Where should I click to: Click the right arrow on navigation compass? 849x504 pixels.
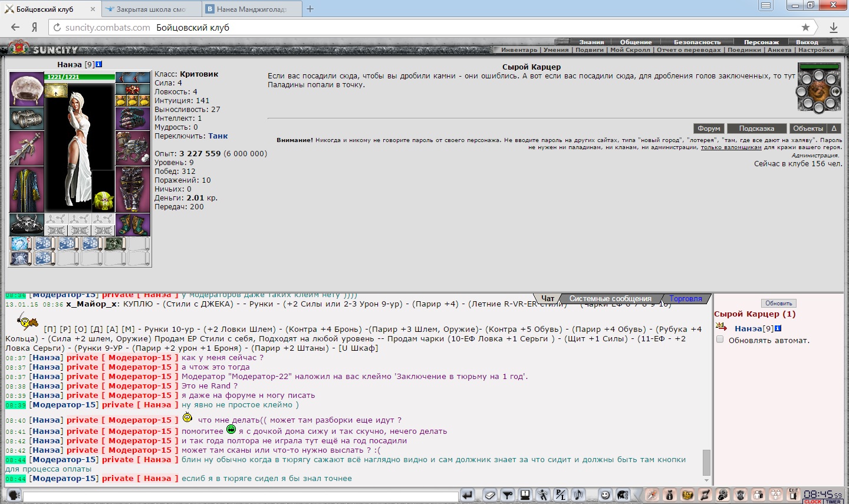[835, 92]
